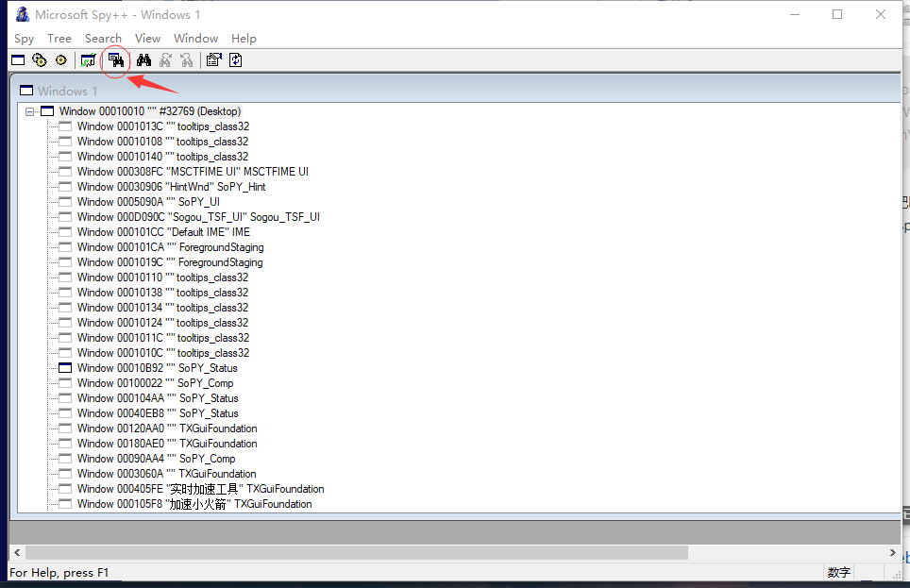Minimize the Spy++ window
This screenshot has height=588, width=910.
[x=795, y=14]
